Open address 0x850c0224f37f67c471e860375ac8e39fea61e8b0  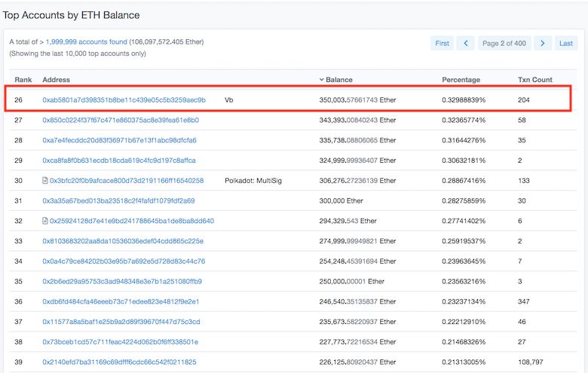click(121, 121)
